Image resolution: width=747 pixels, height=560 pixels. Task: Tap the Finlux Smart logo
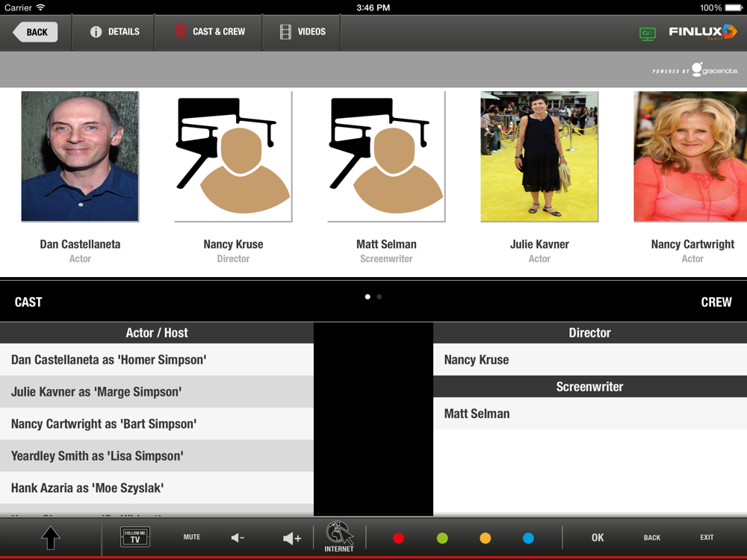[x=703, y=32]
